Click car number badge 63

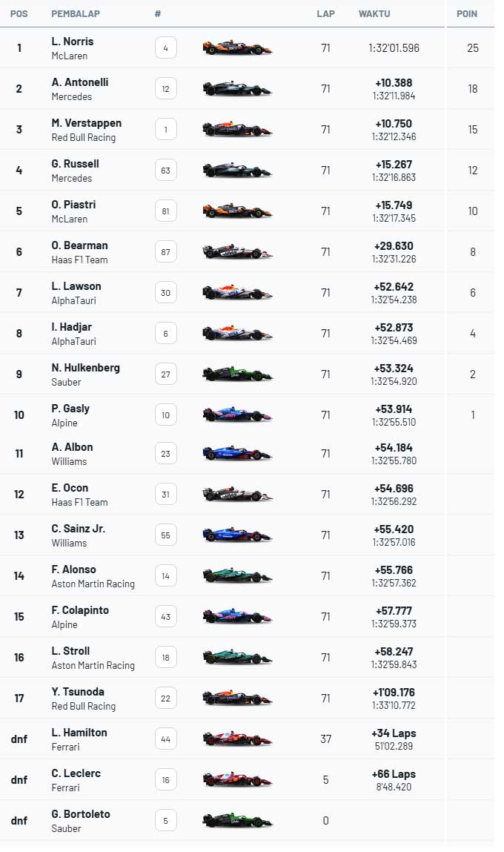[165, 171]
